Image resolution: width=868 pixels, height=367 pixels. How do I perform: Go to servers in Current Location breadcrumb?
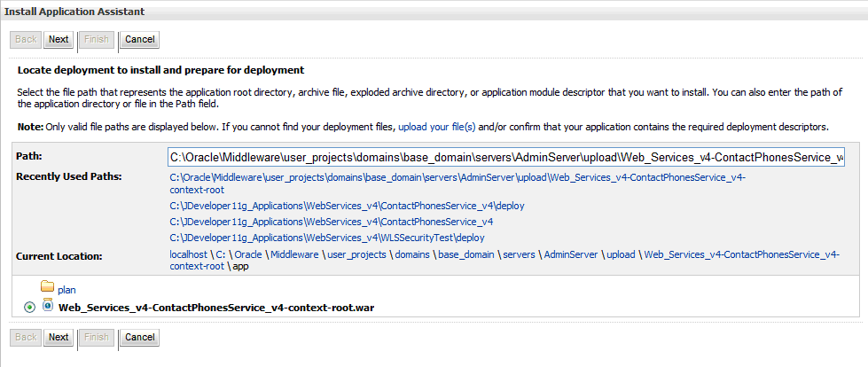point(518,254)
